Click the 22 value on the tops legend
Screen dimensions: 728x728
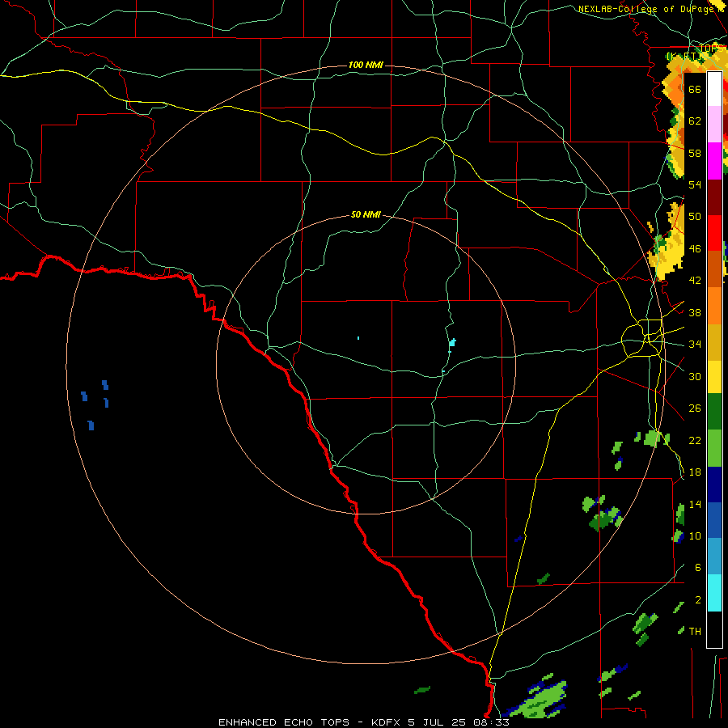pyautogui.click(x=695, y=441)
